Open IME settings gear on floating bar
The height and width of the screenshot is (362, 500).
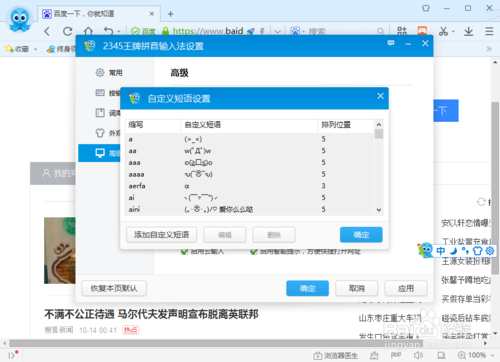(x=490, y=251)
